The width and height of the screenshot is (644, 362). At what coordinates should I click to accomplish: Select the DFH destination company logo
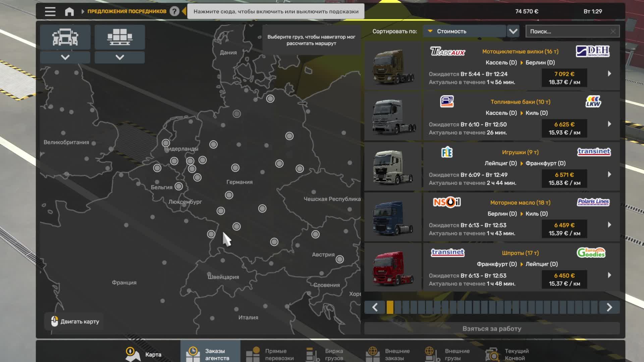(593, 51)
